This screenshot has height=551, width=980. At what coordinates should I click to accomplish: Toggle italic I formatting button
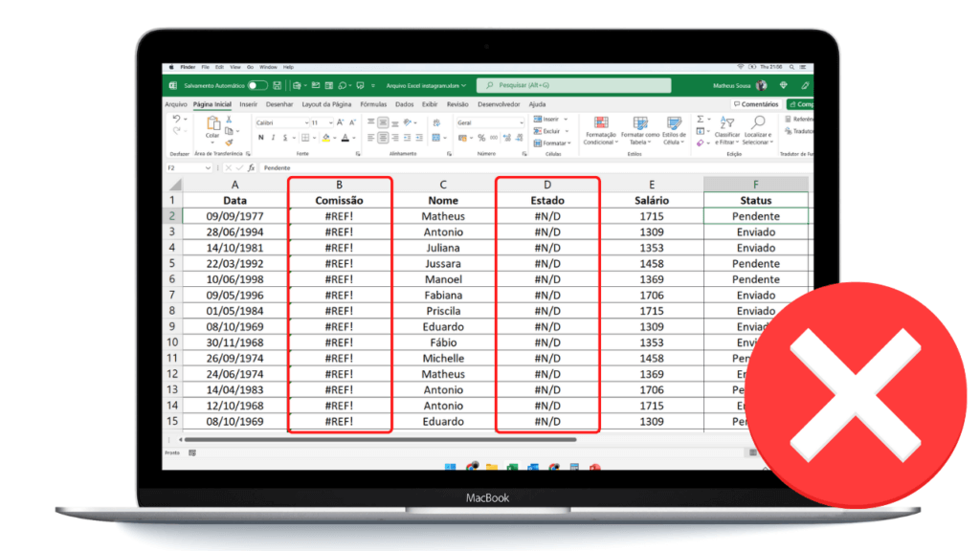[x=273, y=138]
